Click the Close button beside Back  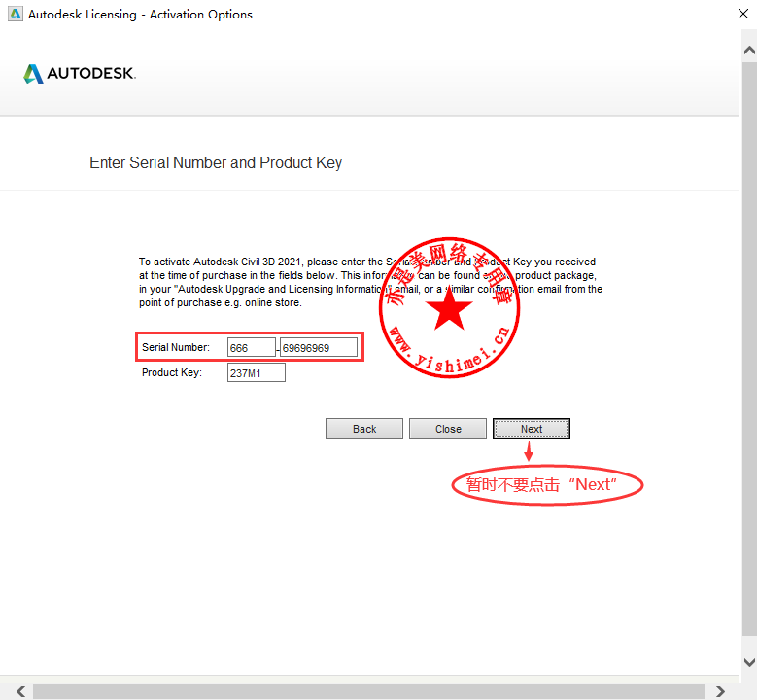448,429
